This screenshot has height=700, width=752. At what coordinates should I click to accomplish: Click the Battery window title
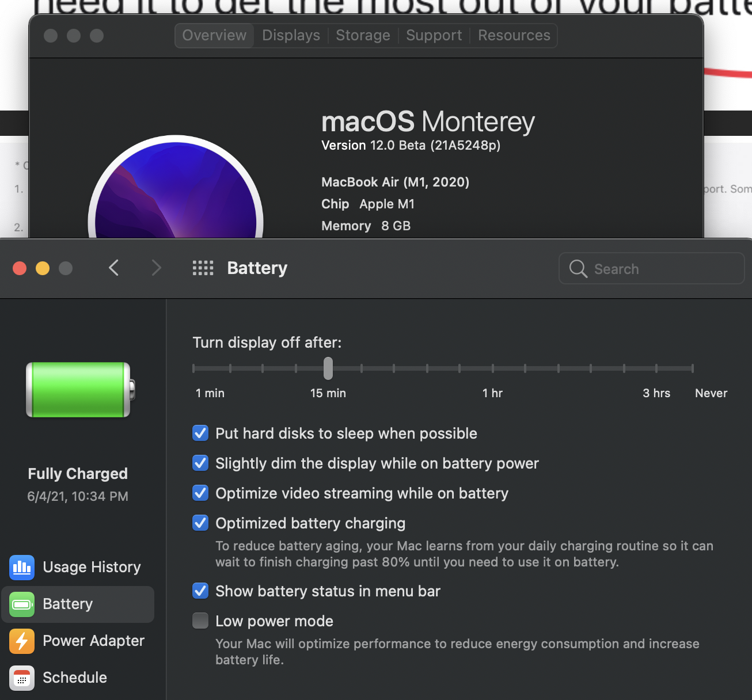pos(257,268)
